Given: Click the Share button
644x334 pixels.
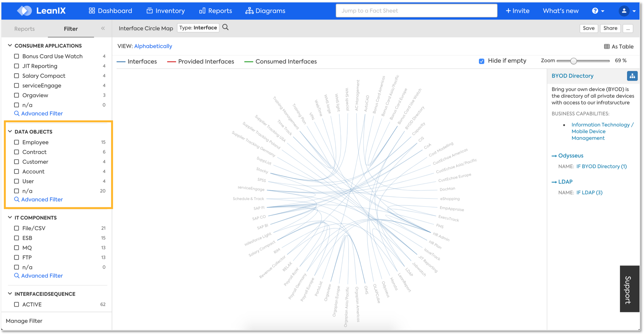Looking at the screenshot, I should pyautogui.click(x=610, y=28).
